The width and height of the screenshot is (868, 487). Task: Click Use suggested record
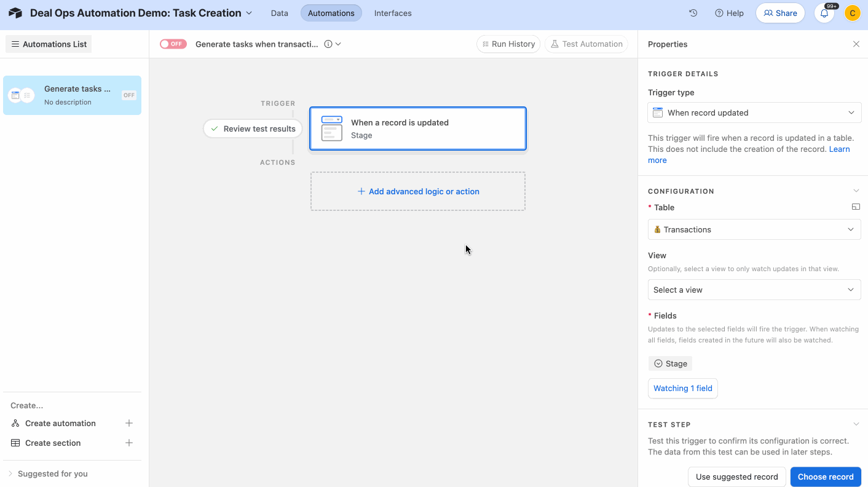[x=736, y=477]
